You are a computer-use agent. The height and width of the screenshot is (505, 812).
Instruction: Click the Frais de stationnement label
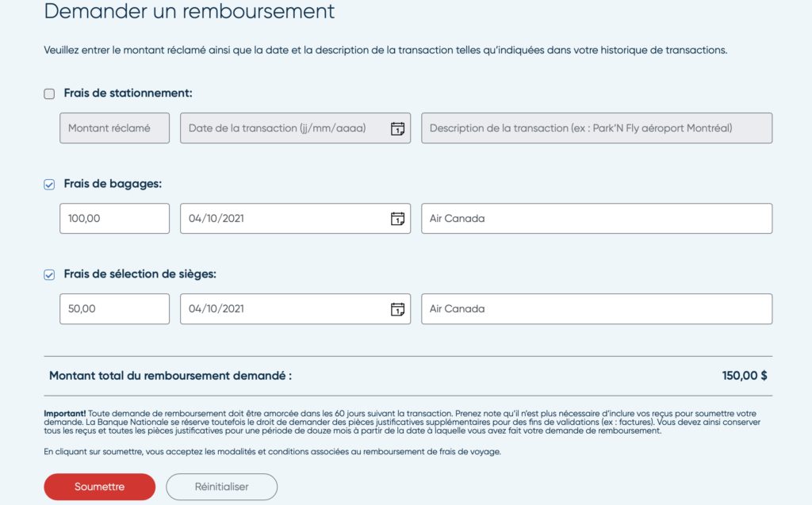click(128, 94)
